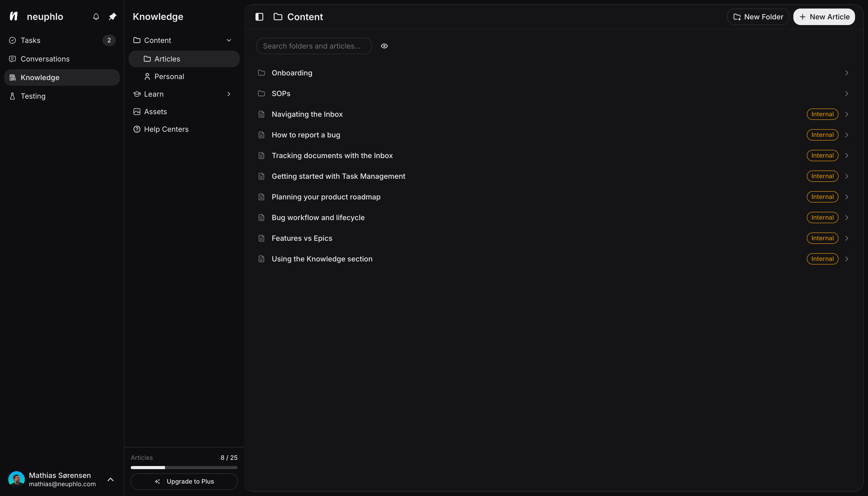Open the Testing section
This screenshot has width=868, height=496.
click(x=32, y=96)
